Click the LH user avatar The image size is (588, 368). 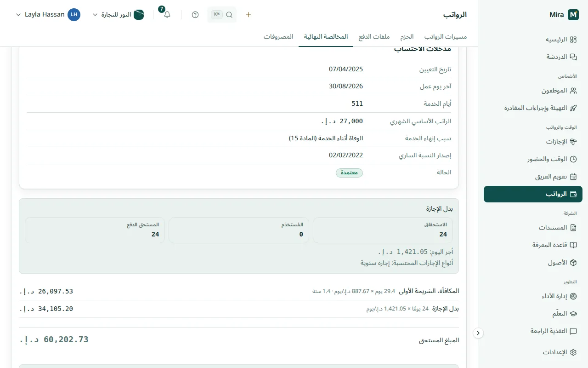(74, 15)
